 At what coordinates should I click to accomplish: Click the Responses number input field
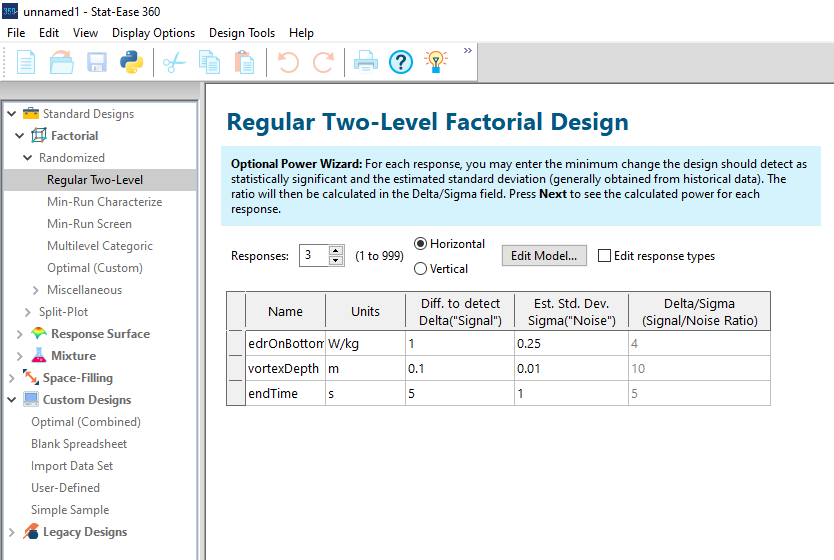pos(314,255)
